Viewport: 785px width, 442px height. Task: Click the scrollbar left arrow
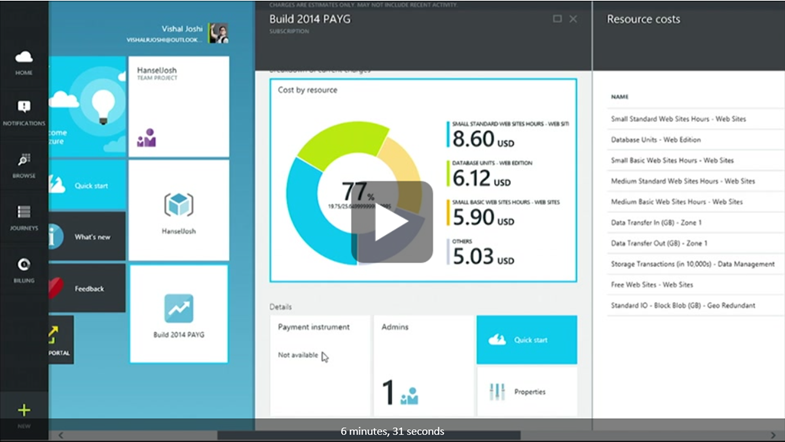click(61, 435)
